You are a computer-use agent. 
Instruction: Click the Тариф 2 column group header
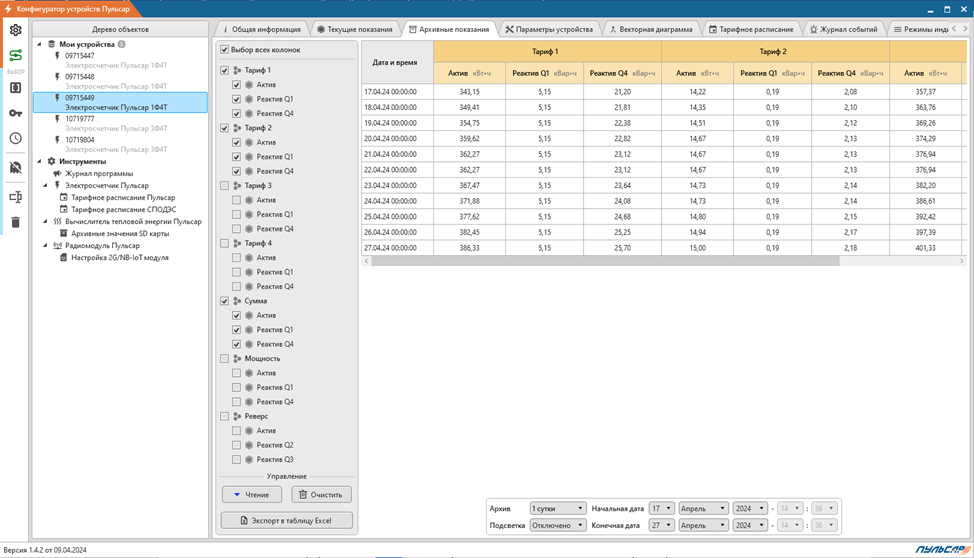775,52
